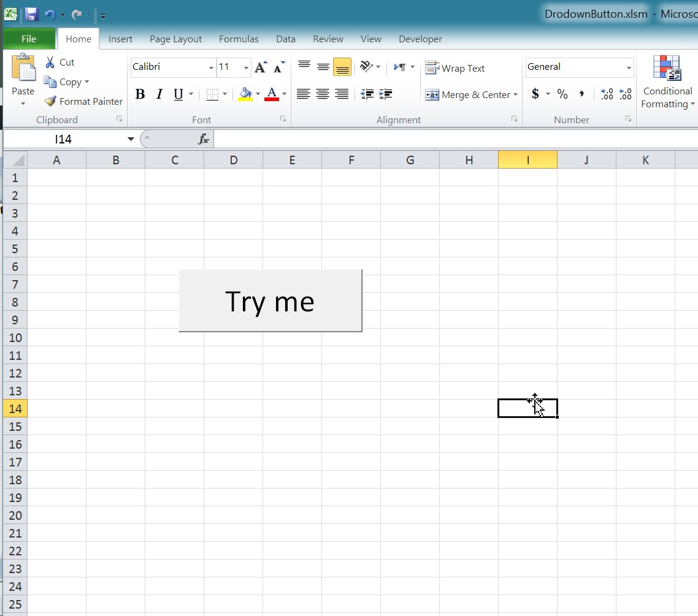Select column header D
Viewport: 698px width, 616px height.
tap(233, 161)
